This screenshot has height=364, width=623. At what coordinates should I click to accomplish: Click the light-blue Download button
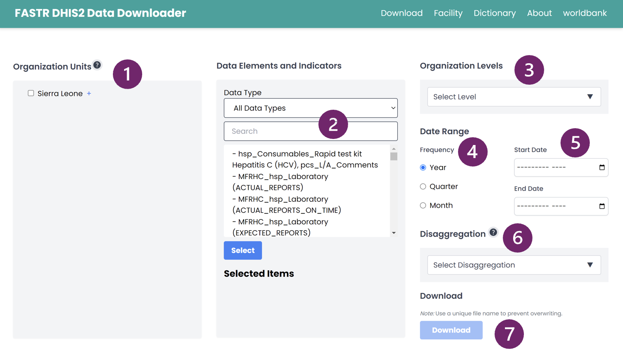(x=451, y=330)
